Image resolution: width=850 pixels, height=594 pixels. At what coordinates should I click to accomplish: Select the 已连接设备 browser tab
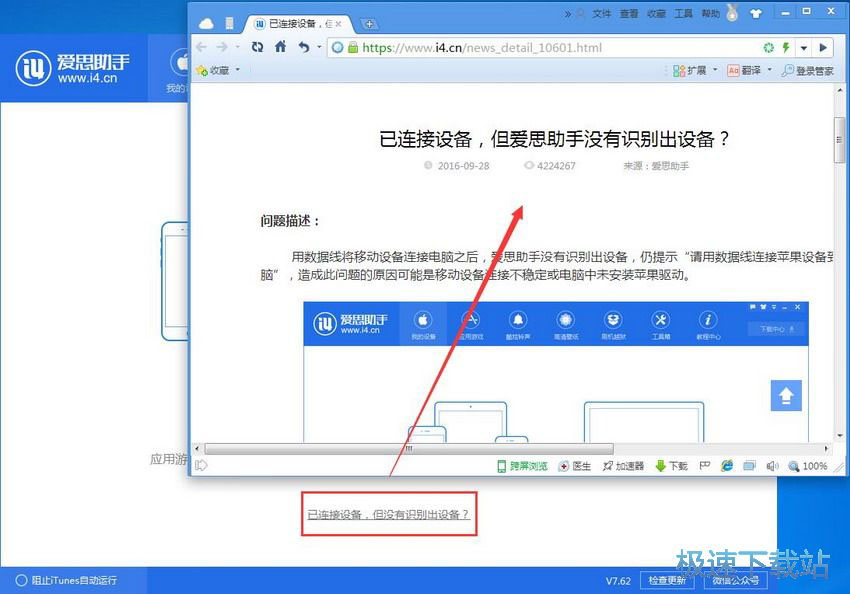pyautogui.click(x=297, y=24)
